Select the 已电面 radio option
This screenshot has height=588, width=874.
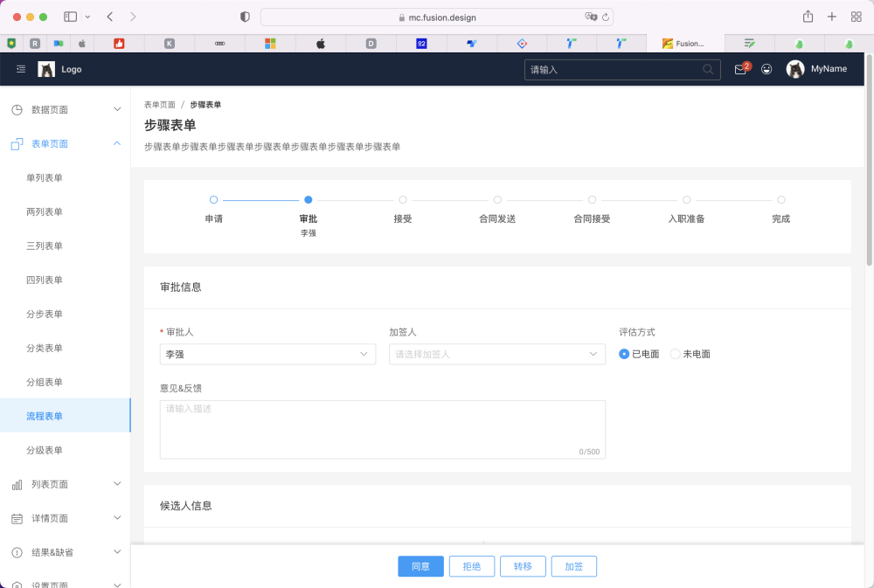coord(624,354)
